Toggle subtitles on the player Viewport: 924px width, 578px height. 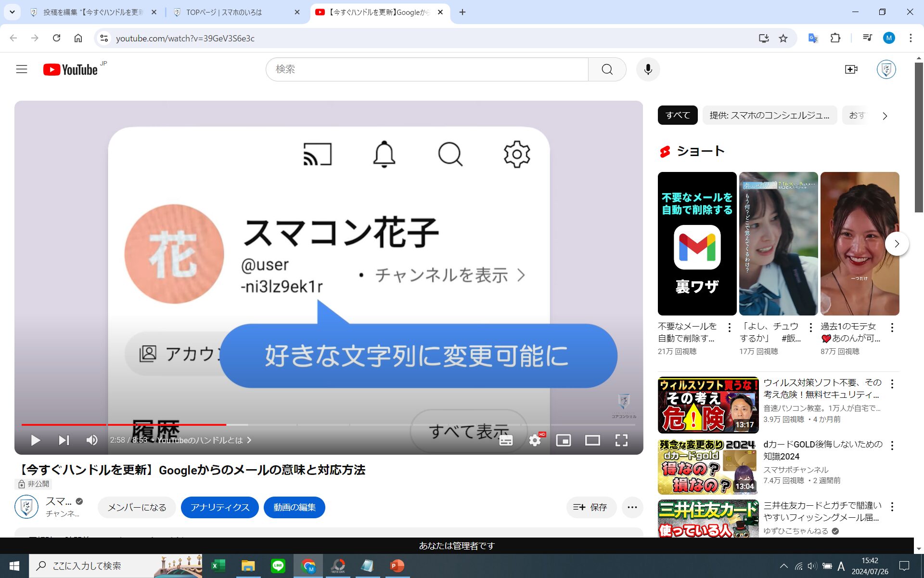506,440
